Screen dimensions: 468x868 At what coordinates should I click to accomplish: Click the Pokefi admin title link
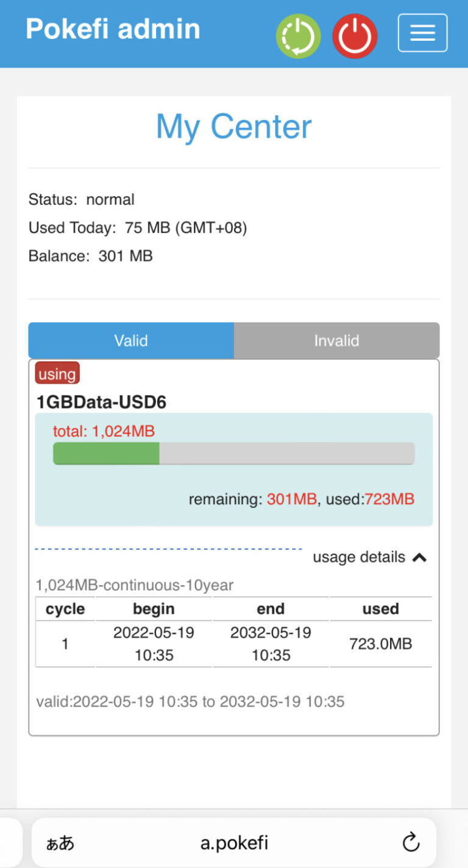click(x=113, y=29)
